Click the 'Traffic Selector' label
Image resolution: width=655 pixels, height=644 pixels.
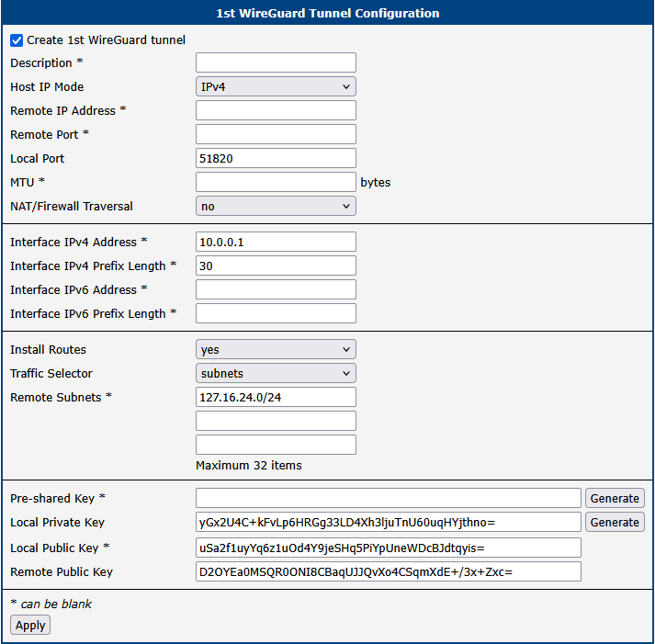point(51,373)
